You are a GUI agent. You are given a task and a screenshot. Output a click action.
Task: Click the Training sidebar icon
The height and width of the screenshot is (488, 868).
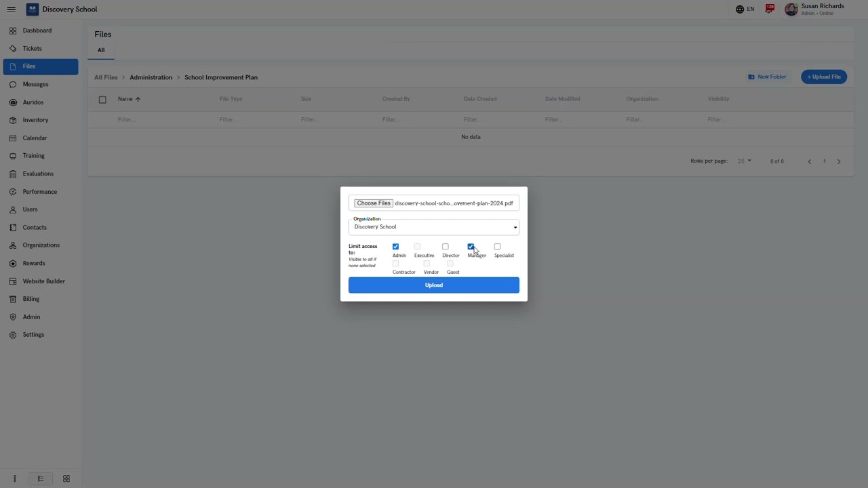[x=13, y=156]
